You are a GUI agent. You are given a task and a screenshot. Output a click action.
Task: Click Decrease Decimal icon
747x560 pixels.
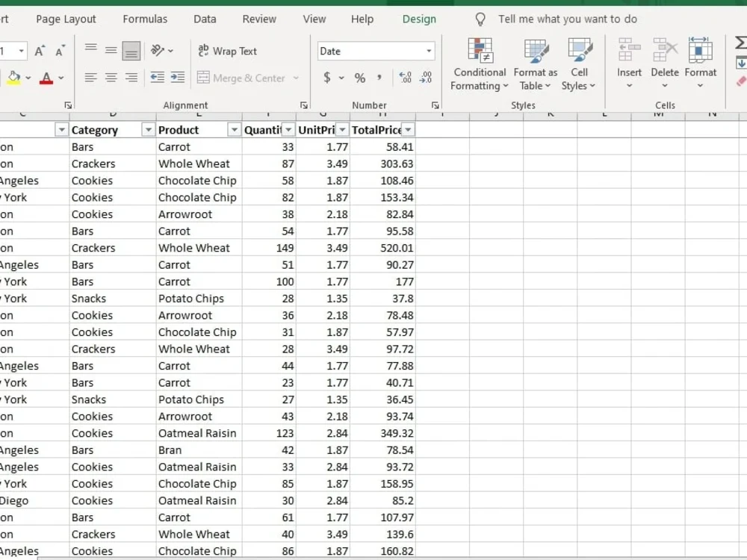tap(426, 78)
